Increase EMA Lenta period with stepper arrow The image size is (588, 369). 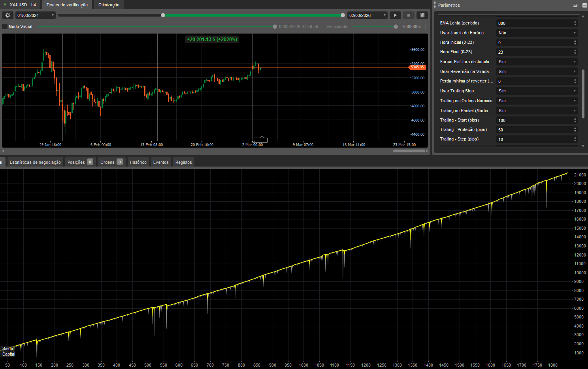(575, 22)
